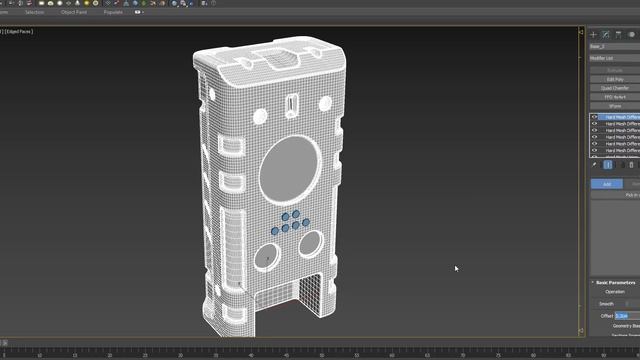Click the Base_2 object name field
This screenshot has width=640, height=360.
pyautogui.click(x=615, y=47)
